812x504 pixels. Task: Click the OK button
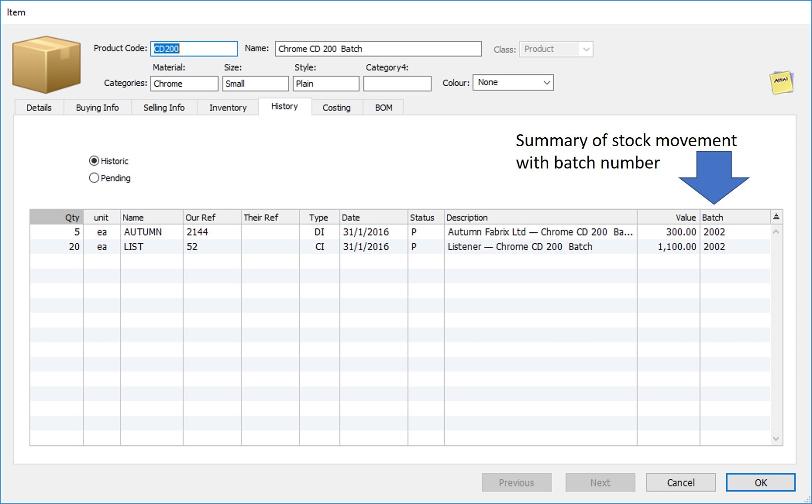[x=760, y=482]
